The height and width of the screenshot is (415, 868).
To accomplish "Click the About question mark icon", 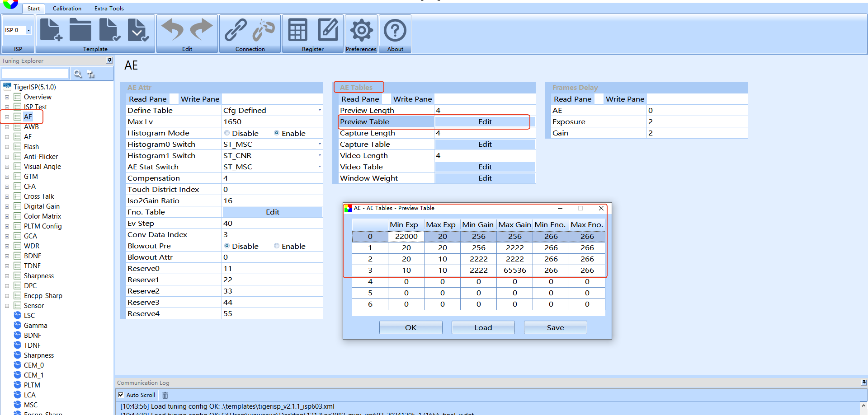I will [x=395, y=30].
